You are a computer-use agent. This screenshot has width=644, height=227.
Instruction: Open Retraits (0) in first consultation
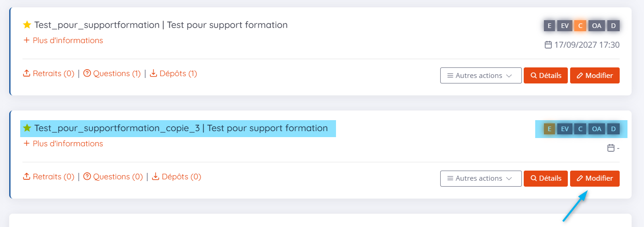click(x=49, y=73)
